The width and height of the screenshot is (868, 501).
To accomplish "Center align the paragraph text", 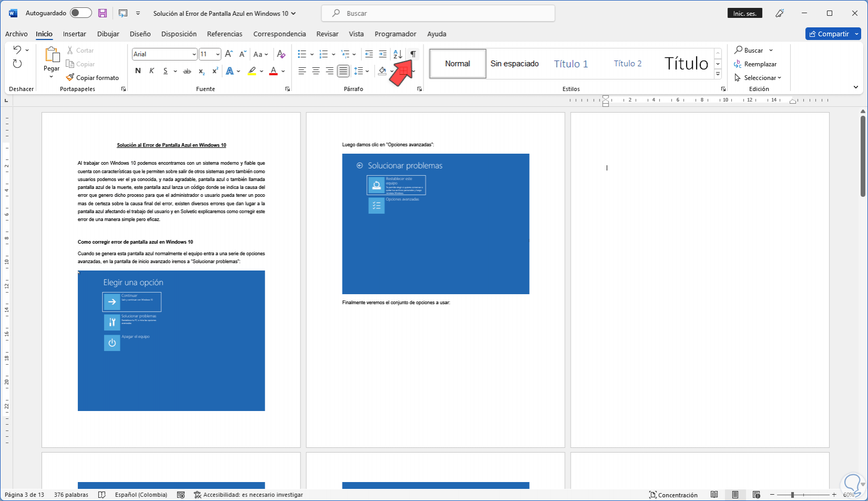I will click(x=316, y=71).
